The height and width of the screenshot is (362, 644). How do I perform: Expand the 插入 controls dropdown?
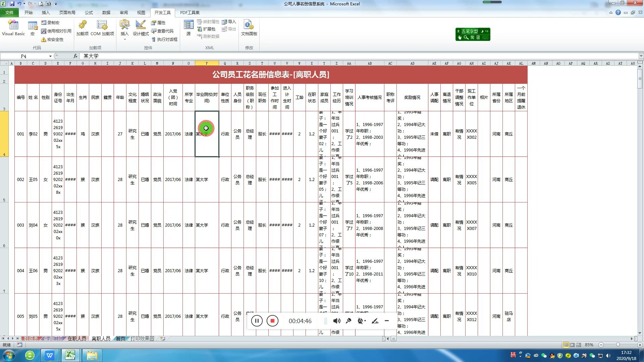(x=124, y=40)
